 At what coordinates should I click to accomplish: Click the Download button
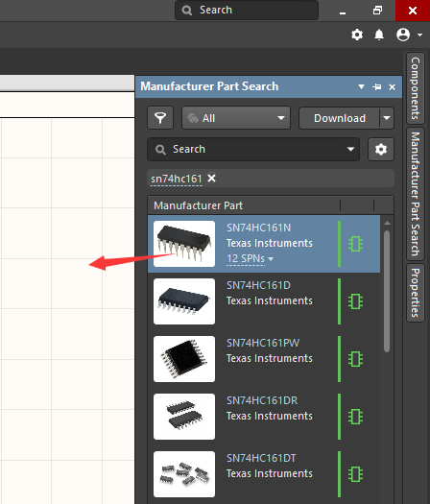pos(340,118)
